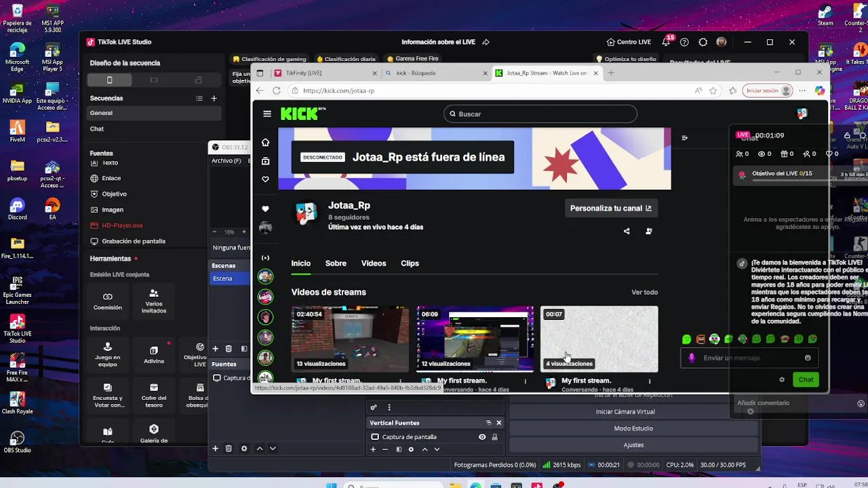Open TikTok LIVE Studio notifications bell

(666, 42)
